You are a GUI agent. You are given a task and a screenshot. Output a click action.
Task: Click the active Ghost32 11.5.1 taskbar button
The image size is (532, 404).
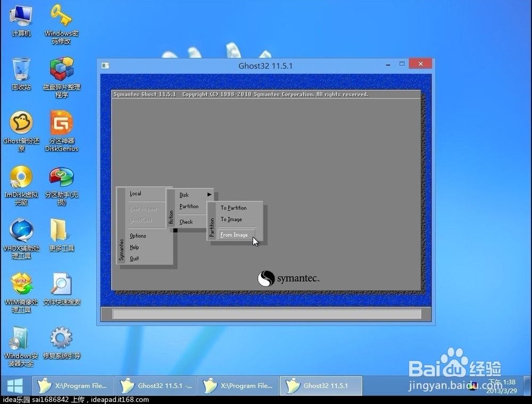click(x=321, y=386)
